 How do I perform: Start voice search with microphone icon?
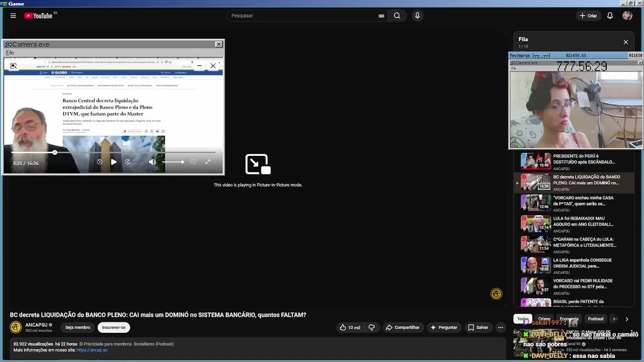pos(417,16)
